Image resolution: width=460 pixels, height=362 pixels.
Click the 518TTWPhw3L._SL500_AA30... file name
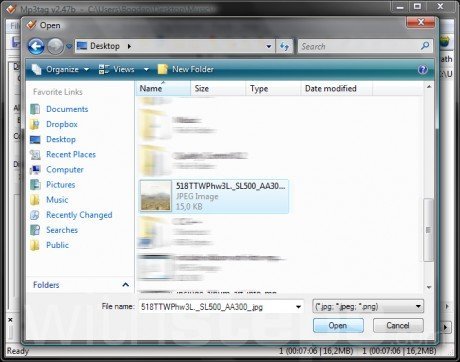point(231,186)
